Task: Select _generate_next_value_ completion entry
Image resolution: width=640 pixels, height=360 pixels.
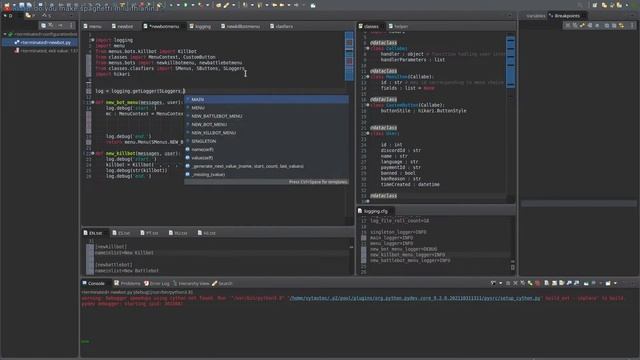Action: (267, 166)
